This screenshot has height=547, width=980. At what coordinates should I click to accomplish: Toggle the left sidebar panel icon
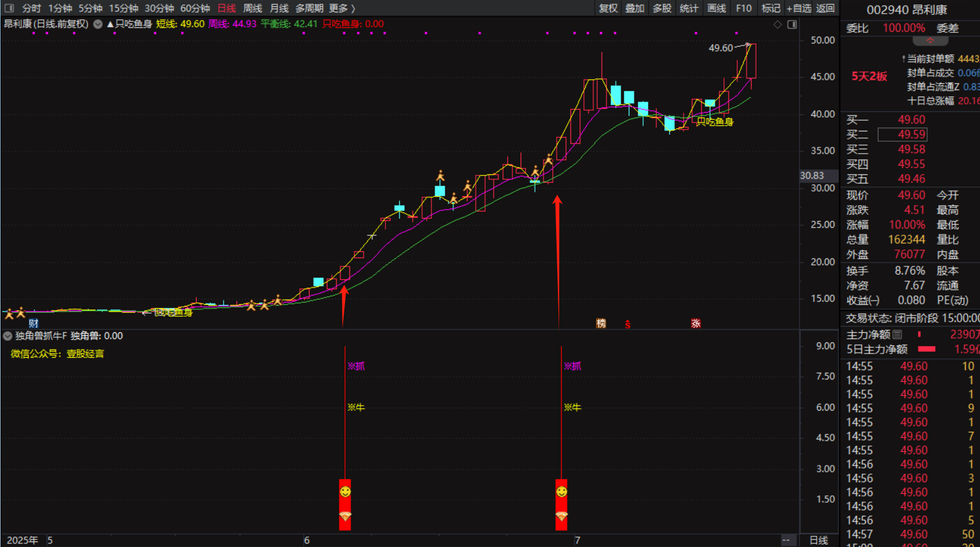(x=9, y=8)
